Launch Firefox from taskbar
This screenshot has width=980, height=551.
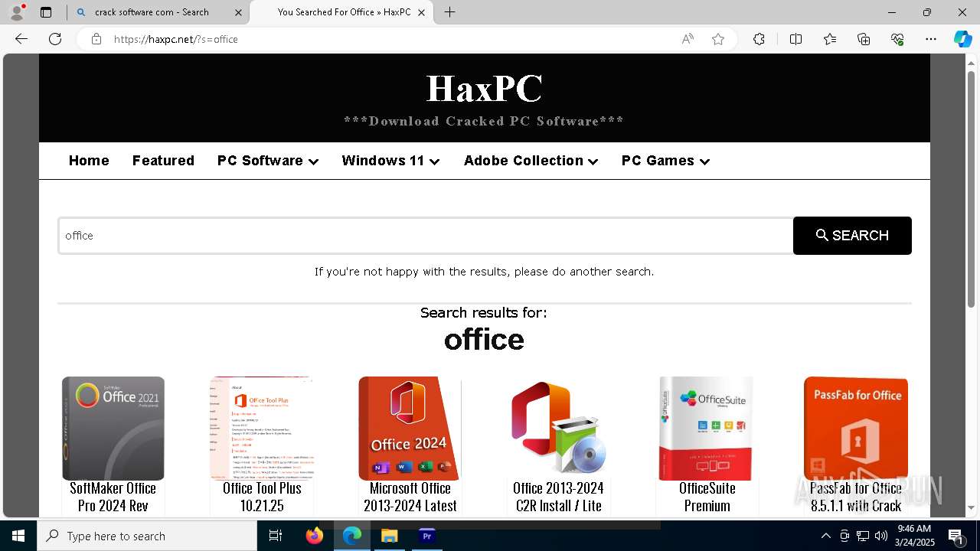point(315,536)
